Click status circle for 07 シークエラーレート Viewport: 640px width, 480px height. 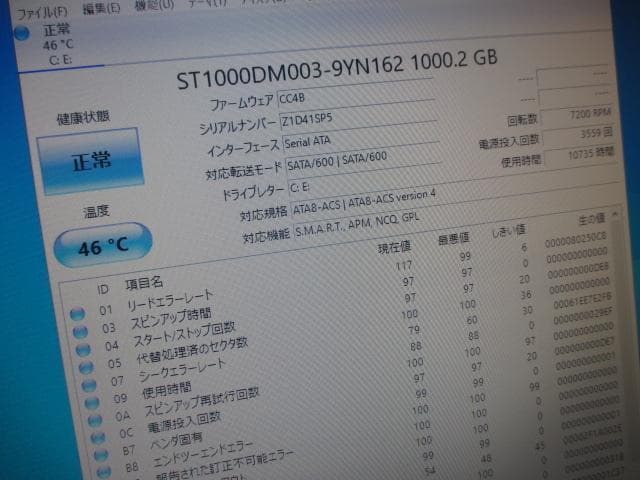coord(87,384)
